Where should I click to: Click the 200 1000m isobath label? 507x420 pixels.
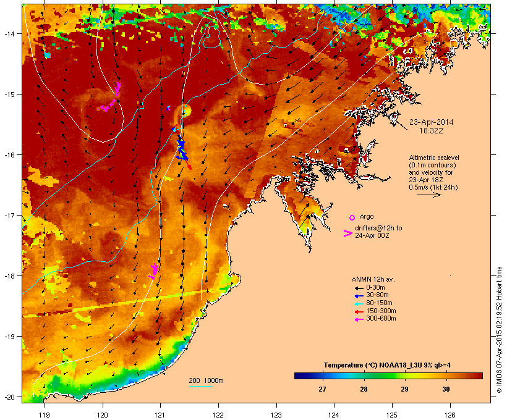(x=206, y=380)
